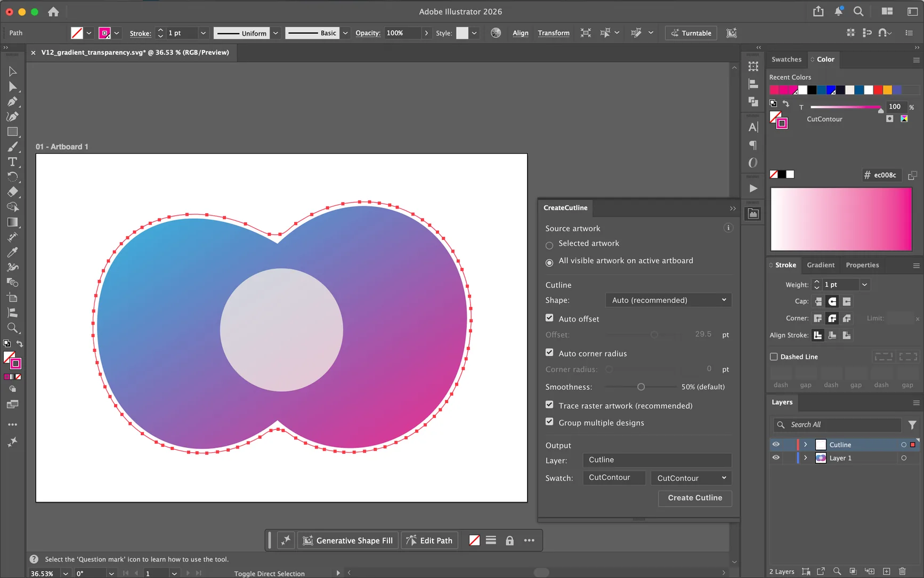Viewport: 924px width, 578px height.
Task: Select the Eraser tool
Action: [x=12, y=191]
